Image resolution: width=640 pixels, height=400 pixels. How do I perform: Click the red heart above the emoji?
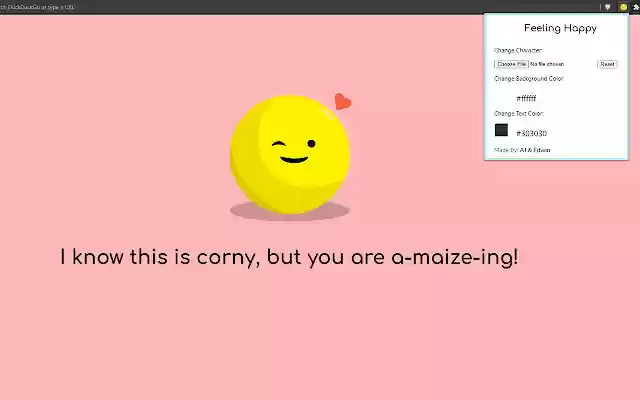point(342,101)
